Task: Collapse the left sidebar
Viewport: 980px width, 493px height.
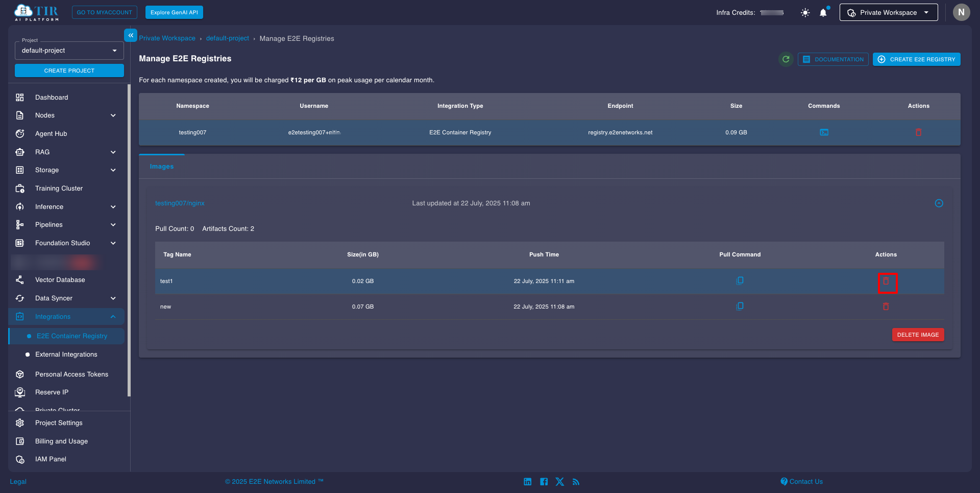Action: [x=131, y=35]
